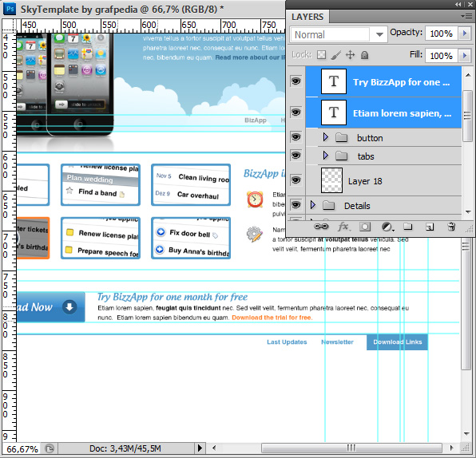The width and height of the screenshot is (476, 458).
Task: Click Download the trial for free link
Action: click(x=272, y=318)
